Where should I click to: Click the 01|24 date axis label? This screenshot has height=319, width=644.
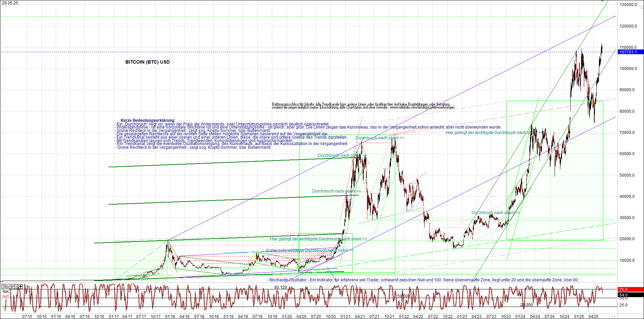pyautogui.click(x=520, y=317)
